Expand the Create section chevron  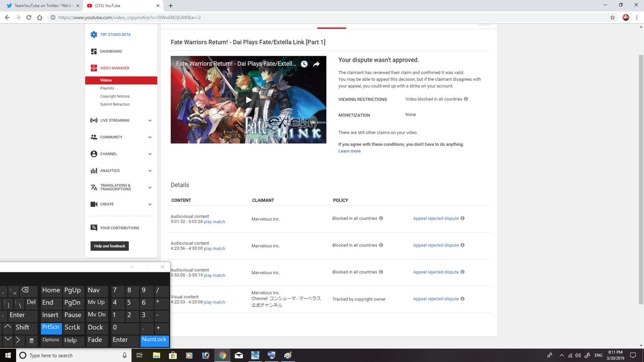pos(150,204)
